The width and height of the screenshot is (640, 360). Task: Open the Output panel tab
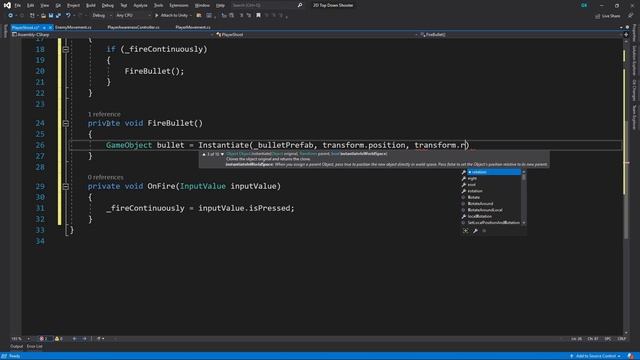click(17, 347)
